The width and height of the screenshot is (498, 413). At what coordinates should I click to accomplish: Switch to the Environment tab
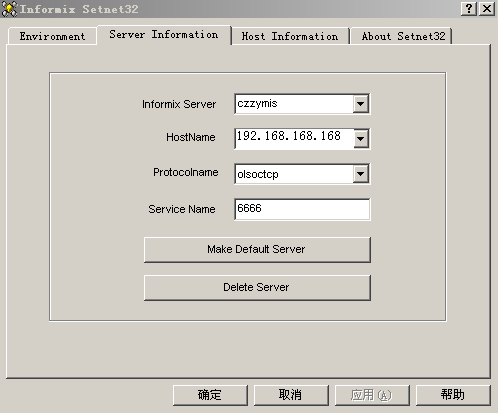pyautogui.click(x=52, y=36)
